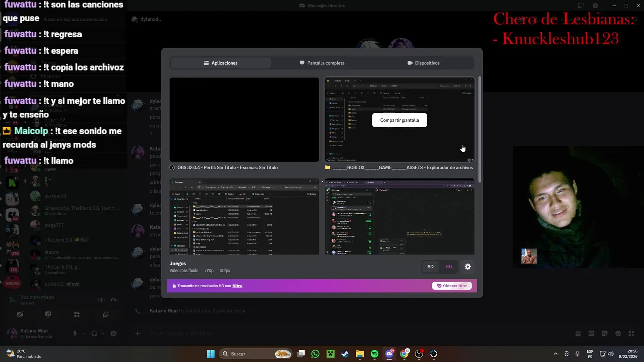
Task: Follow the Nitro link in purple banner
Action: tap(237, 286)
